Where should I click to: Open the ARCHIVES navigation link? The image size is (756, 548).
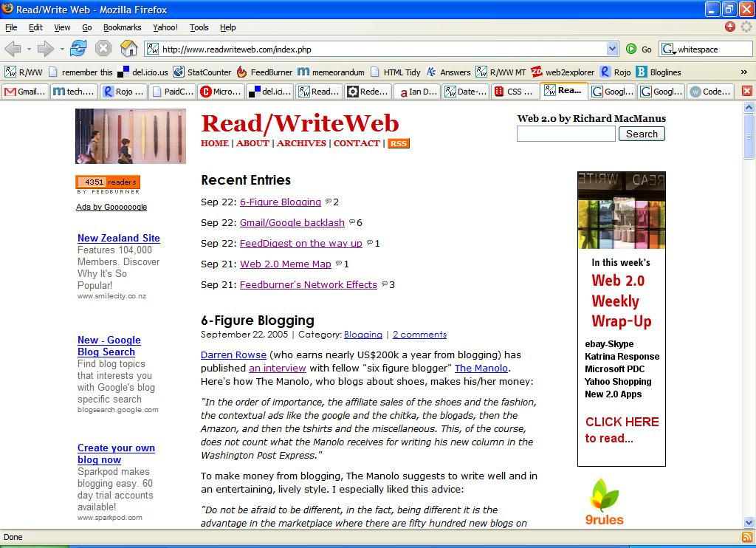click(301, 143)
